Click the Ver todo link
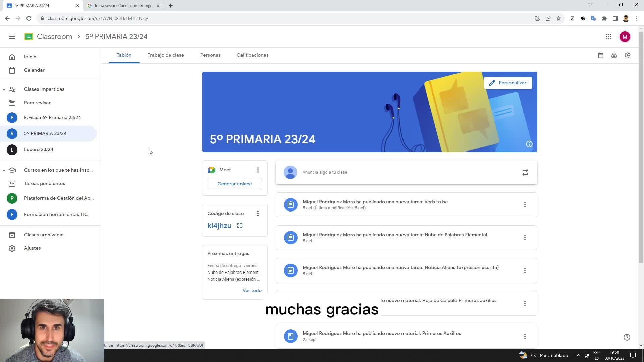This screenshot has width=644, height=362. point(252,290)
